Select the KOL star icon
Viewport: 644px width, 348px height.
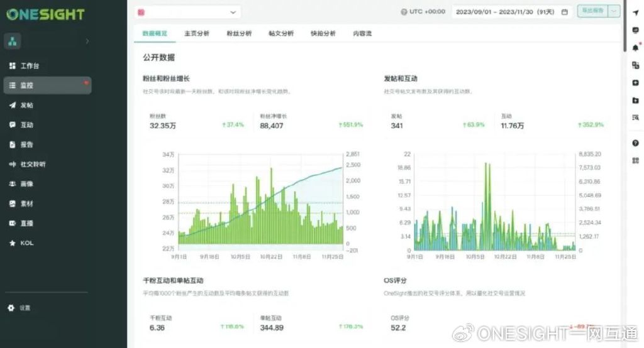[x=12, y=243]
